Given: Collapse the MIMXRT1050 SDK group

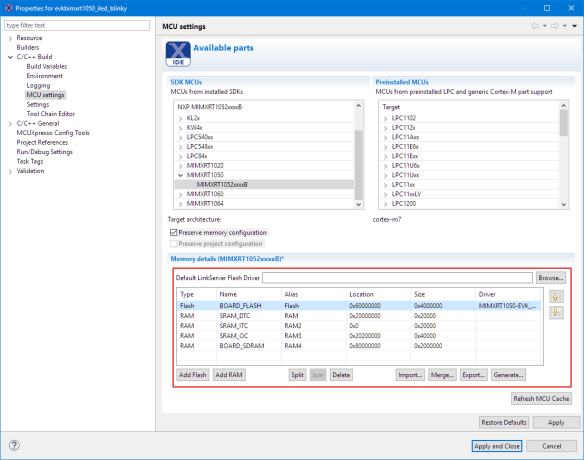Looking at the screenshot, I should [x=181, y=175].
